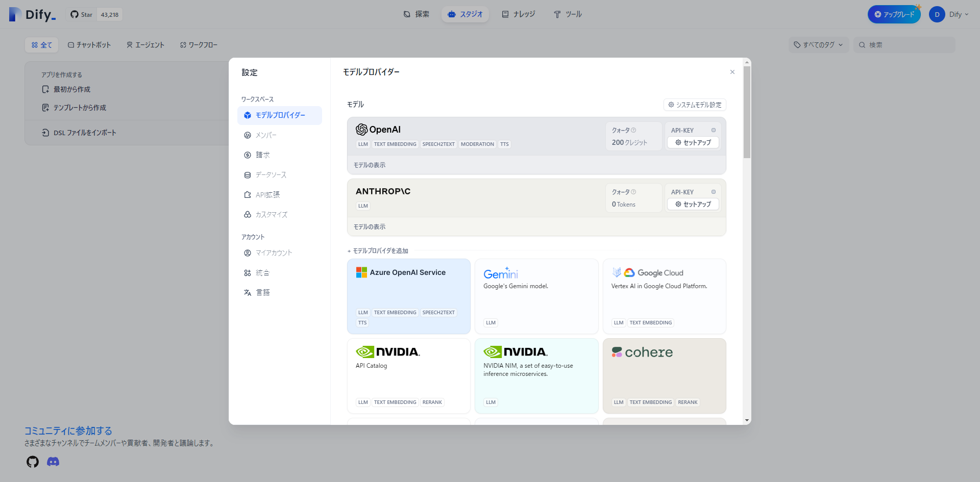
Task: Add Gemini model provider card
Action: (x=536, y=296)
